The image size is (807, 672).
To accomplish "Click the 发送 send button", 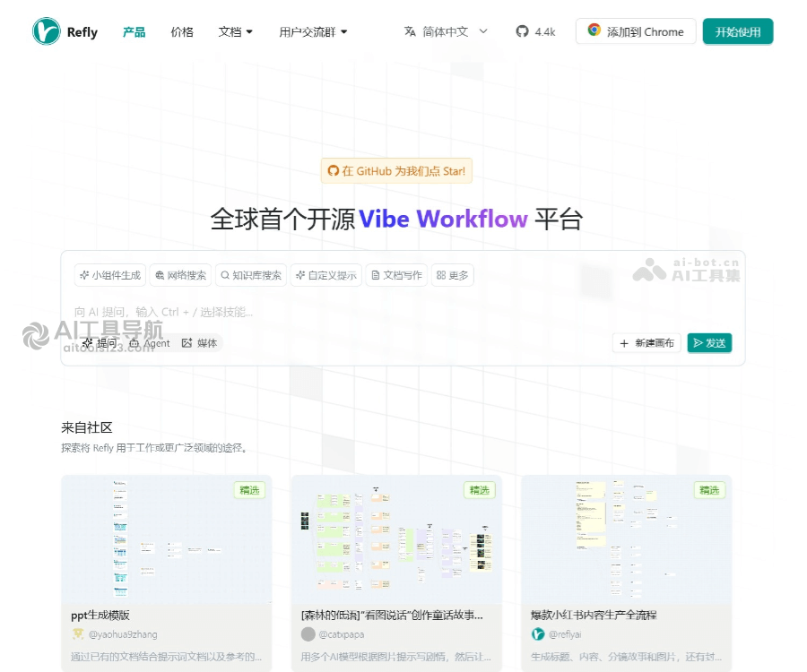I will (x=709, y=343).
